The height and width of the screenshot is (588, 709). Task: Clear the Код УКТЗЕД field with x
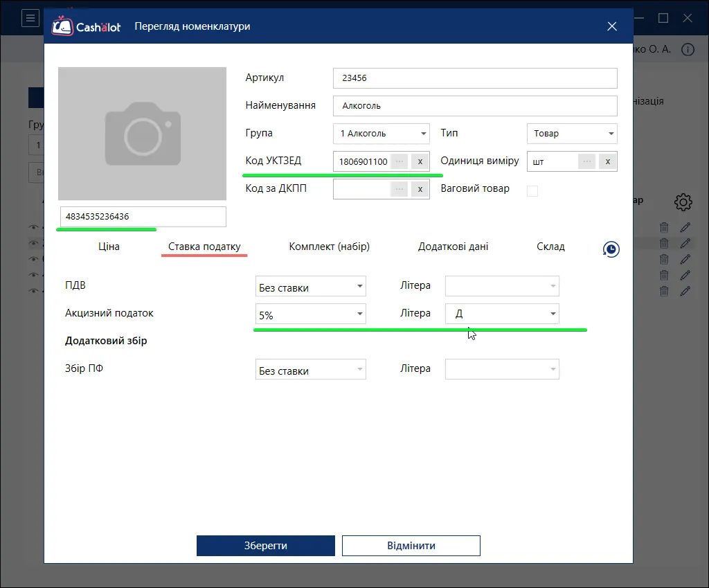point(420,161)
